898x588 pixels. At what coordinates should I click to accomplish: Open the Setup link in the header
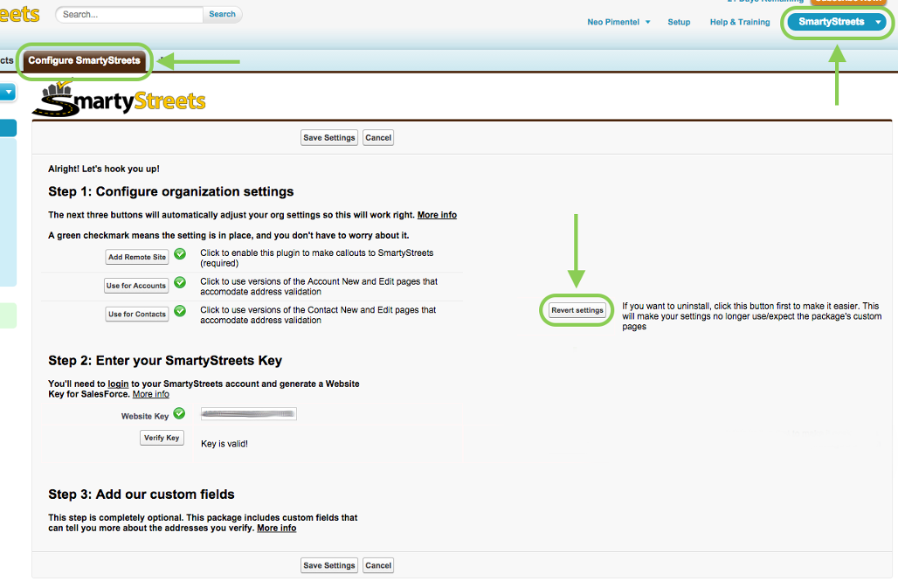(x=679, y=22)
